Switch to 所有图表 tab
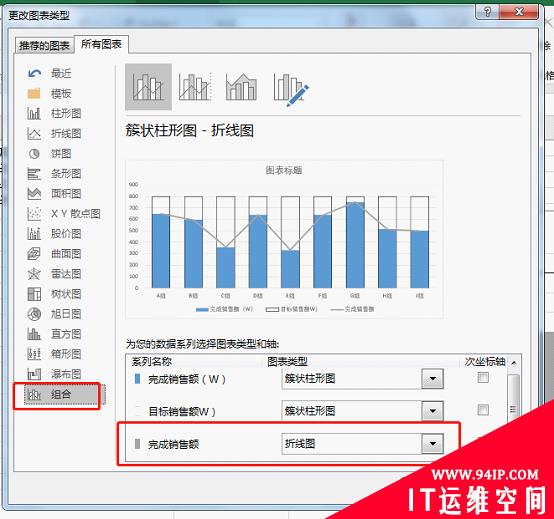 coord(101,44)
